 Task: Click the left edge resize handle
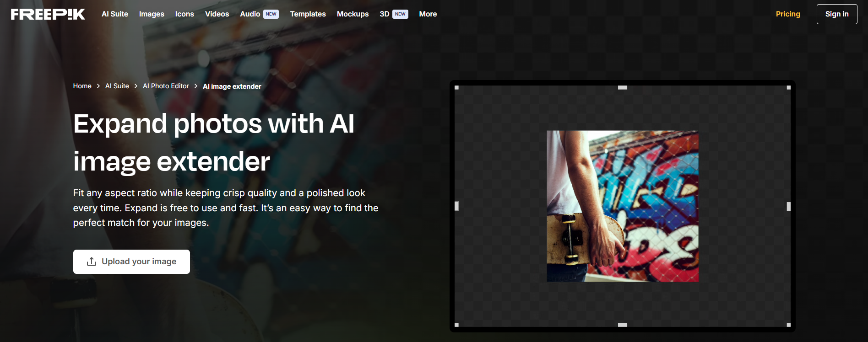click(456, 206)
